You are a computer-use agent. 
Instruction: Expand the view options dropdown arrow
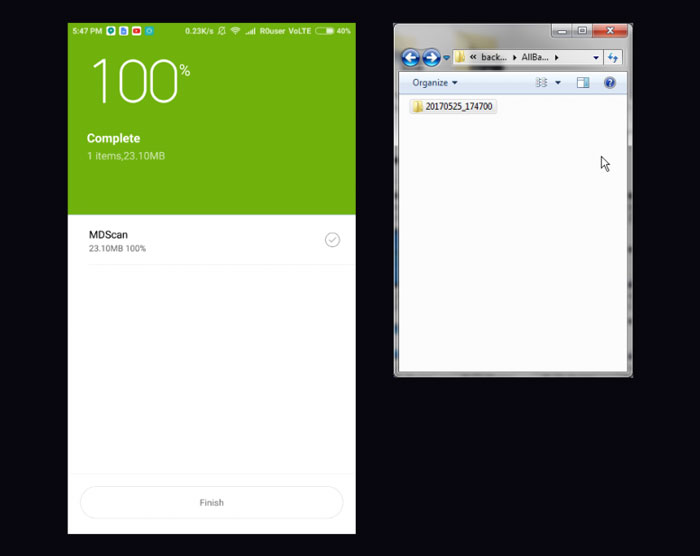pyautogui.click(x=558, y=83)
